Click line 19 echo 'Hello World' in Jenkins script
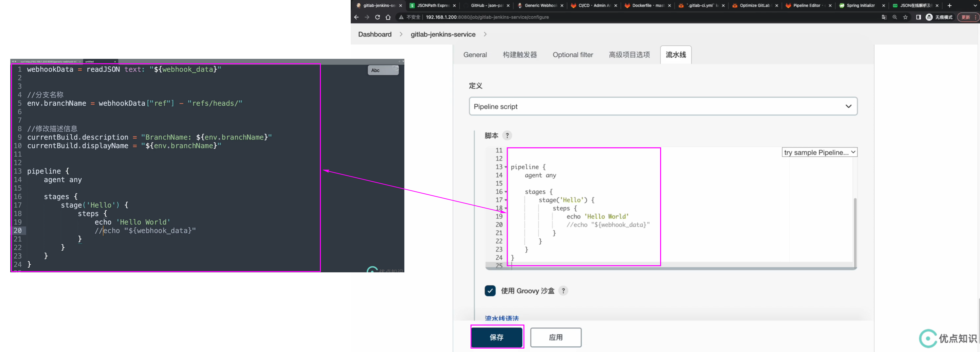The height and width of the screenshot is (352, 980). pos(597,216)
